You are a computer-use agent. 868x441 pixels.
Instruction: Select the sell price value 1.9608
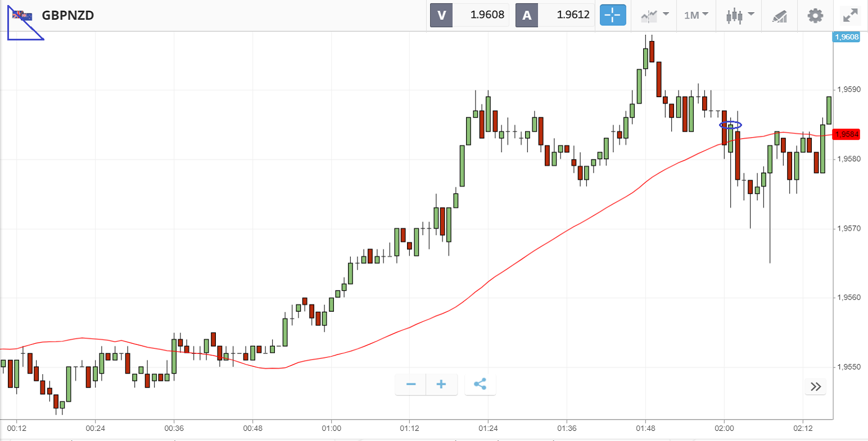click(x=487, y=15)
